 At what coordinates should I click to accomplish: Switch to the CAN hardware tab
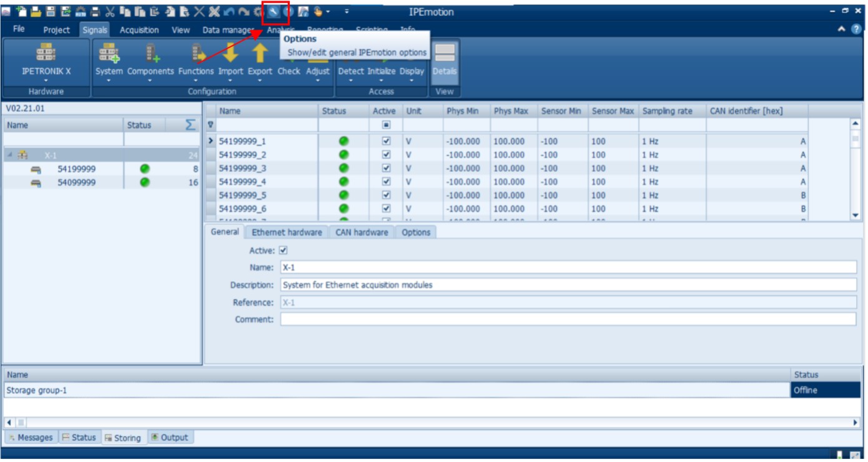(362, 232)
